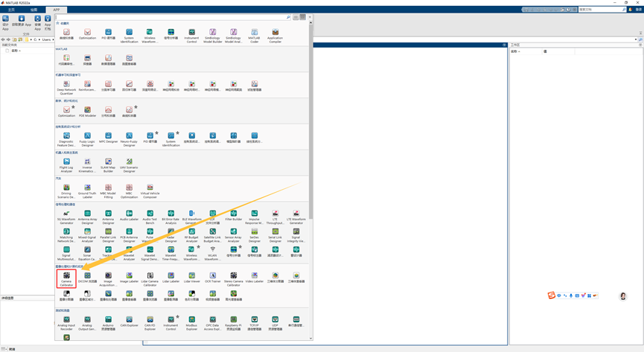This screenshot has width=644, height=352.
Task: Open the Image Labeler app
Action: tap(129, 278)
